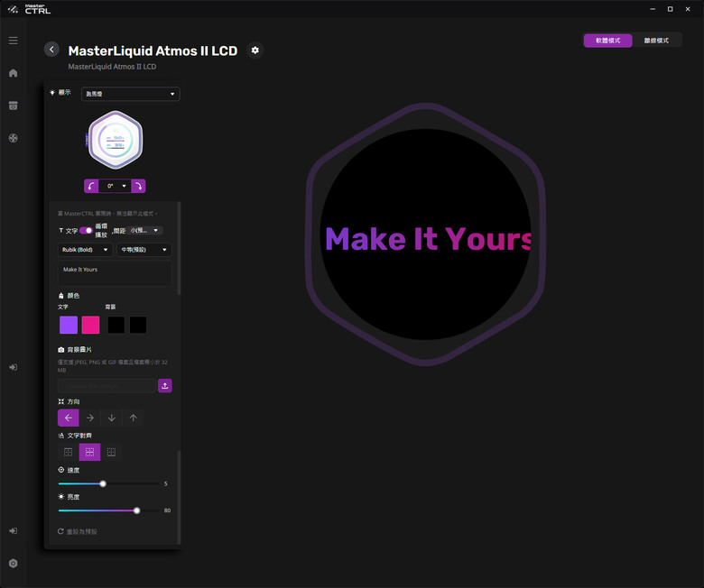
Task: Close the MasterCTRL window
Action: 688,9
